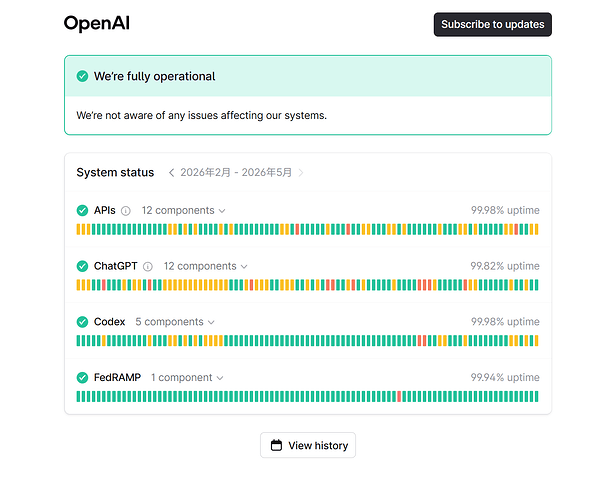Viewport: 603px width, 500px height.
Task: Expand the APIs 12 components list
Action: (183, 210)
